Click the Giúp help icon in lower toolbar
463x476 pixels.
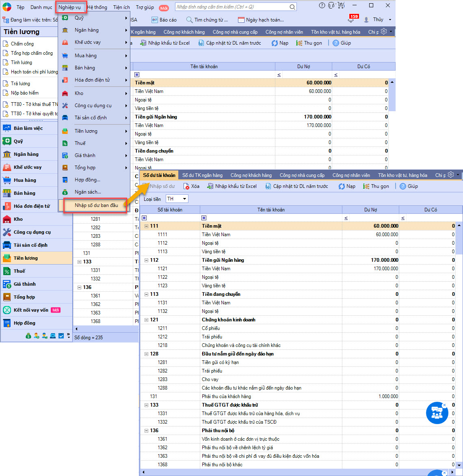403,186
